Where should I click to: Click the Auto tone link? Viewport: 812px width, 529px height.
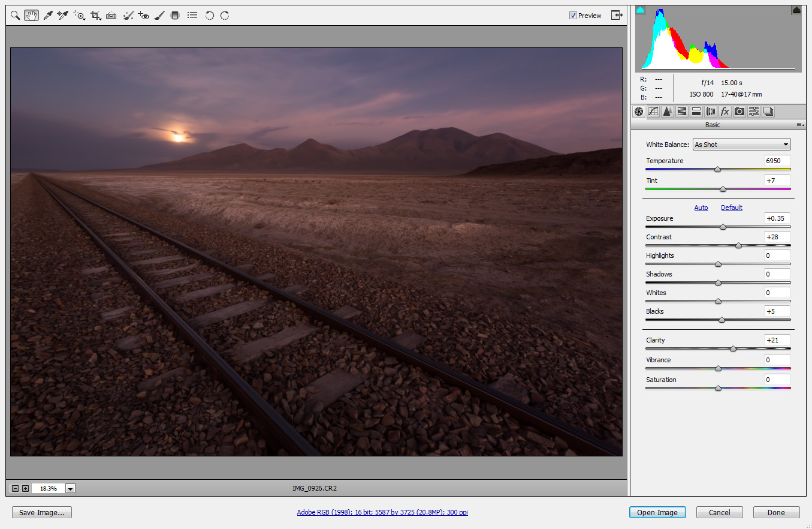tap(701, 208)
